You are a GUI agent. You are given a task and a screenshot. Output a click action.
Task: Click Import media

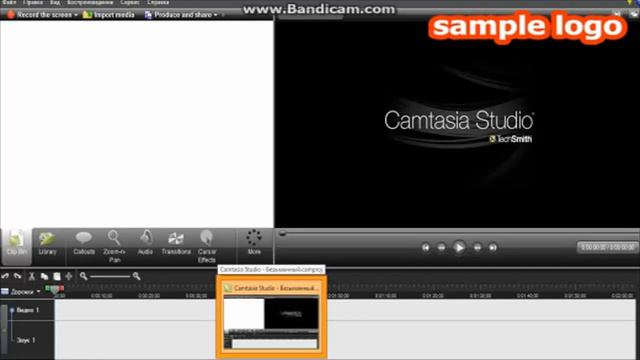(x=109, y=15)
